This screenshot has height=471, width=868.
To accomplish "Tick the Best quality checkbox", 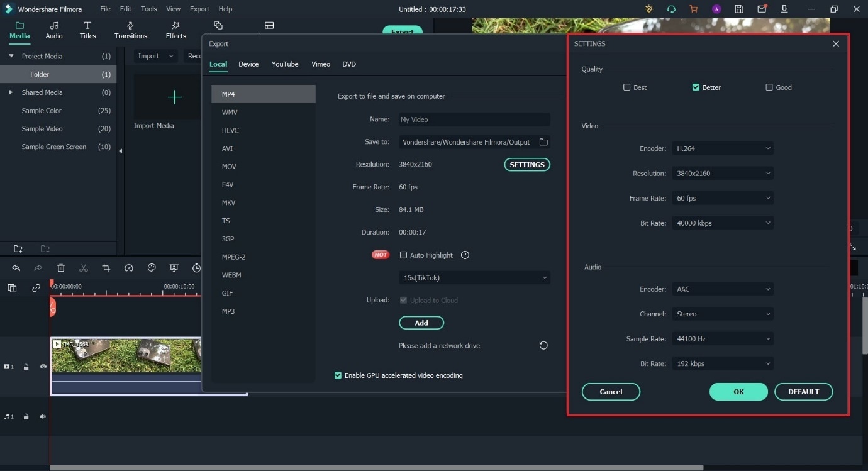I will tap(627, 87).
